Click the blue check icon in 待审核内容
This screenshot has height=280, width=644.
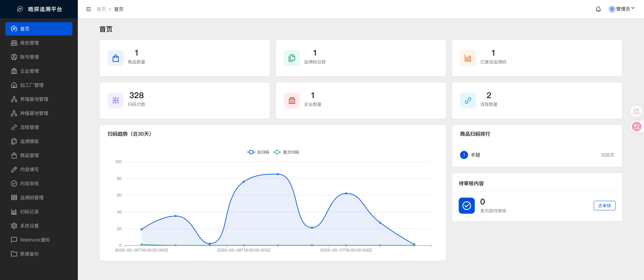[x=467, y=206]
